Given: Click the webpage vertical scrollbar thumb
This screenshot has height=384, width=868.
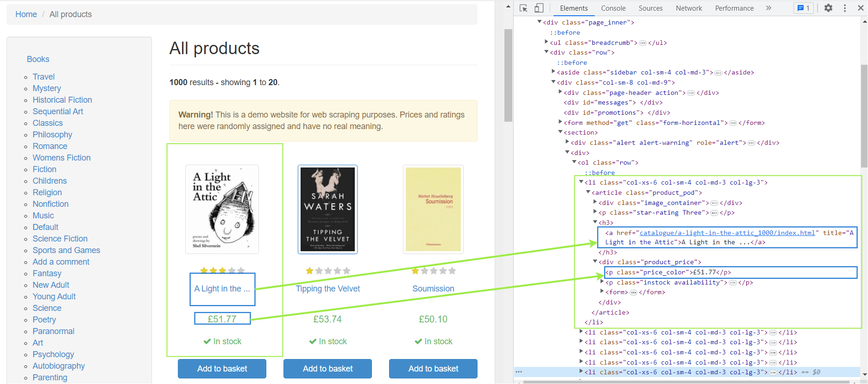Looking at the screenshot, I should click(x=508, y=75).
